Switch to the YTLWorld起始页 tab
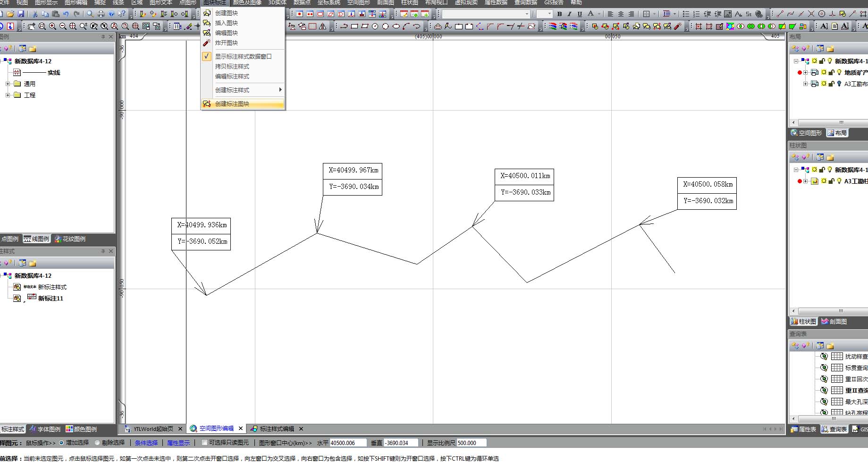 (x=153, y=429)
